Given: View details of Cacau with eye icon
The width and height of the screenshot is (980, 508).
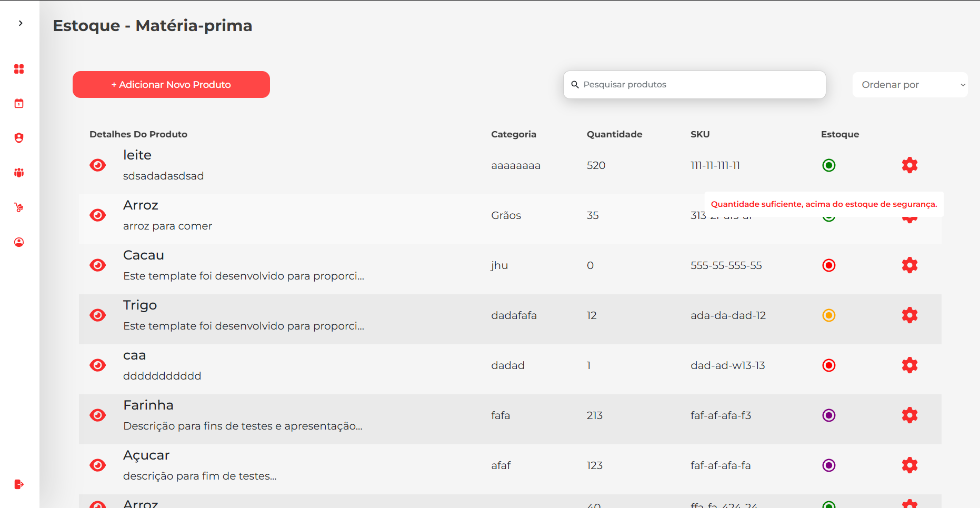Looking at the screenshot, I should point(97,265).
